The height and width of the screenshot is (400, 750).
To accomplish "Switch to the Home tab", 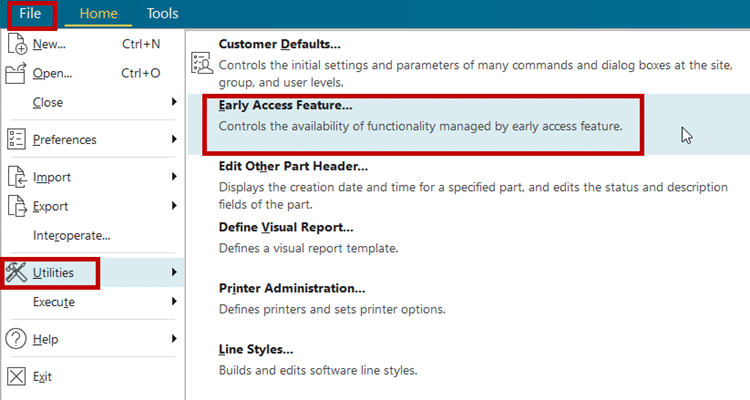I will coord(98,14).
